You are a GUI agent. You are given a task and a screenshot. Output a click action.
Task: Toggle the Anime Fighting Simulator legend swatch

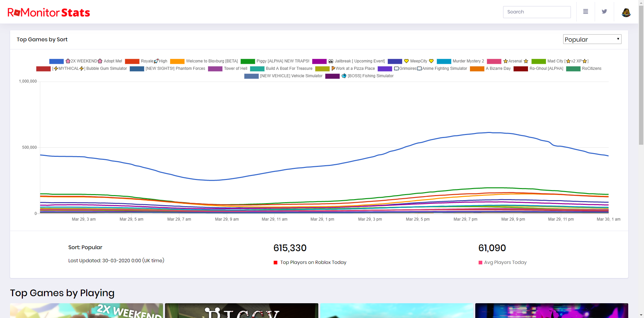pyautogui.click(x=385, y=69)
